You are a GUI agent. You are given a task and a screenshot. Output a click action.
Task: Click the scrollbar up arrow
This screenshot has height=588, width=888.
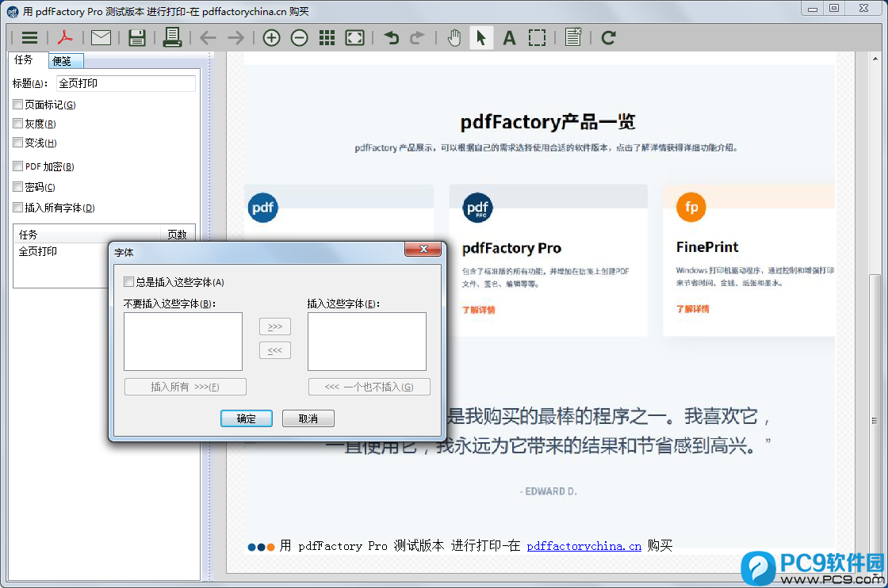pyautogui.click(x=875, y=59)
